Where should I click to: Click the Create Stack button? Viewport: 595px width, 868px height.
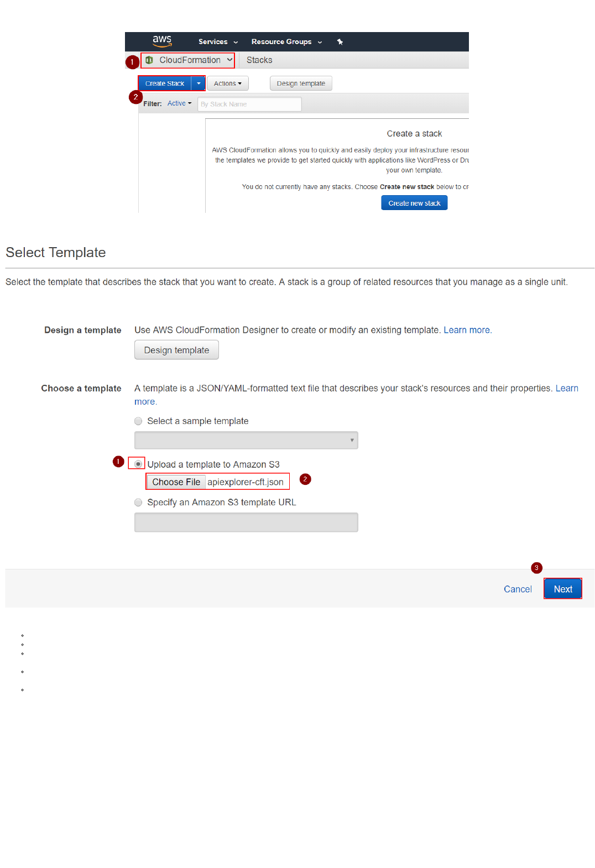(165, 83)
